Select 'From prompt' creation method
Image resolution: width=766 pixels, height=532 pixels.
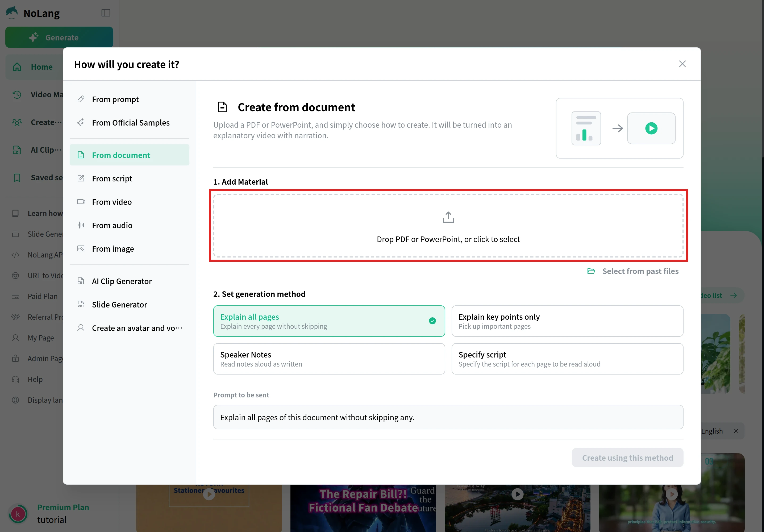pos(129,99)
